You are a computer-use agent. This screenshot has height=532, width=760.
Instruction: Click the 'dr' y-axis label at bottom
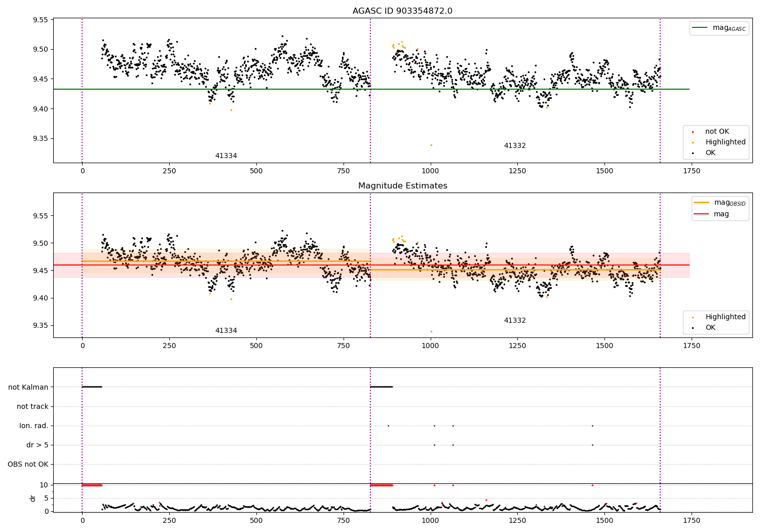[33, 498]
